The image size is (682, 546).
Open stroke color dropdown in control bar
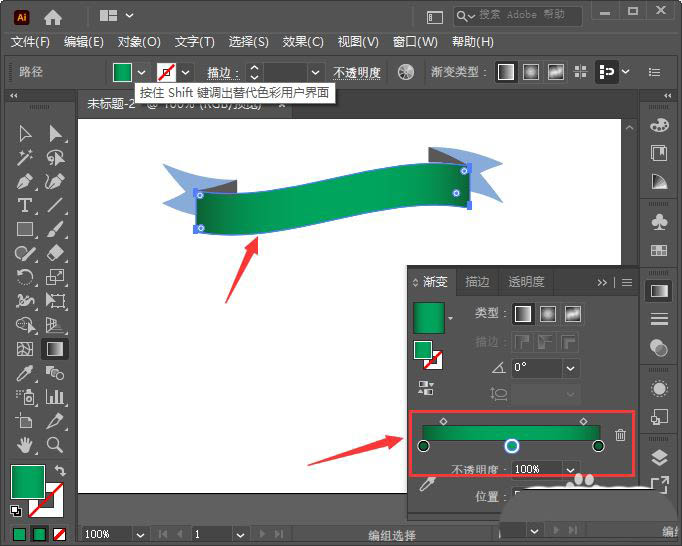(x=186, y=73)
